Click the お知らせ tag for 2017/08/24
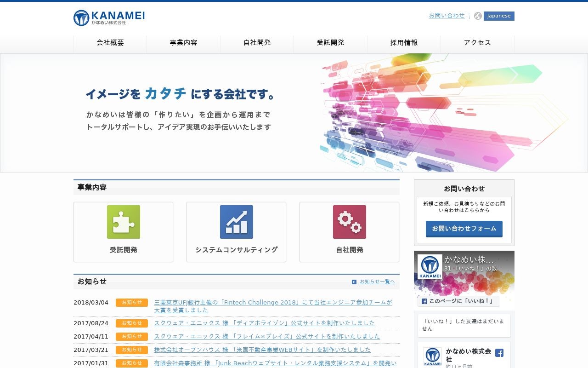Image resolution: width=588 pixels, height=368 pixels. click(132, 323)
